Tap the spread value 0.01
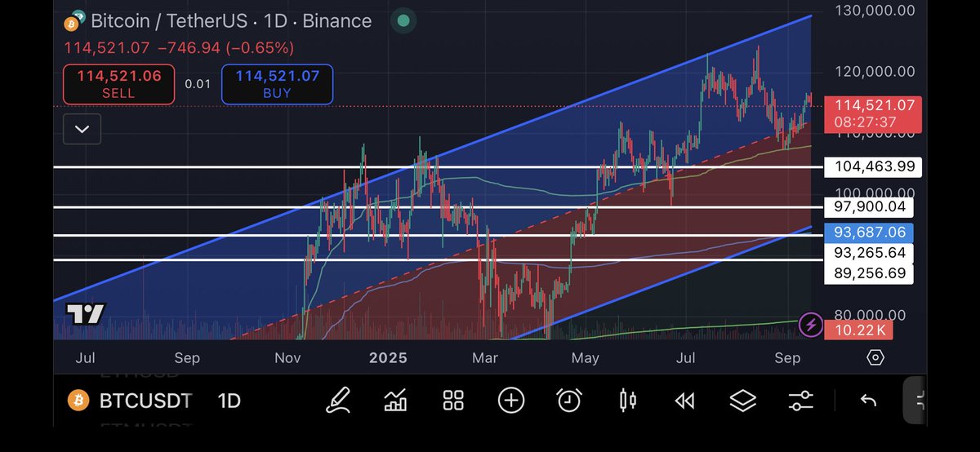 click(x=198, y=84)
